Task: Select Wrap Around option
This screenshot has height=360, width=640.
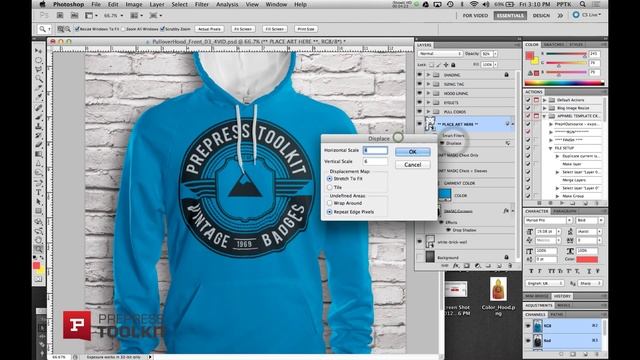Action: coord(329,203)
